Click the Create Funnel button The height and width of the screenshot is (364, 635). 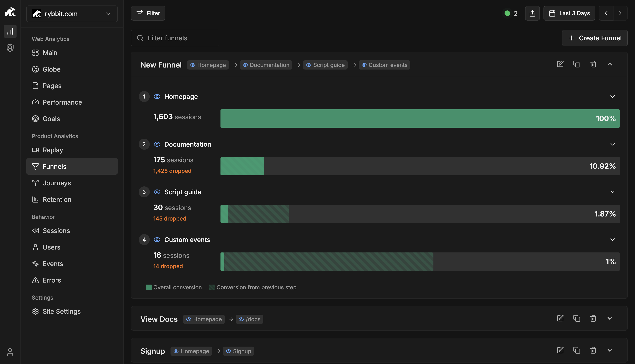[595, 38]
